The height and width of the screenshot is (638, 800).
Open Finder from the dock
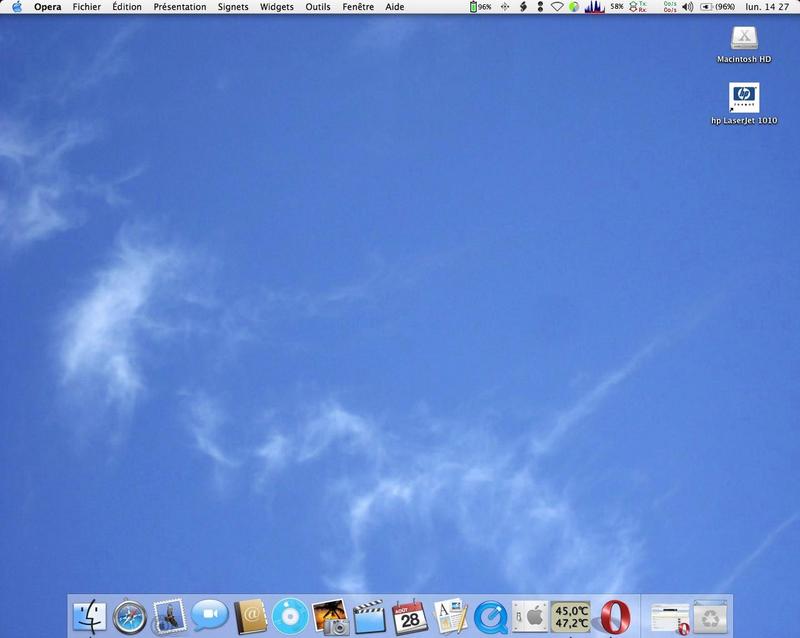[91, 616]
